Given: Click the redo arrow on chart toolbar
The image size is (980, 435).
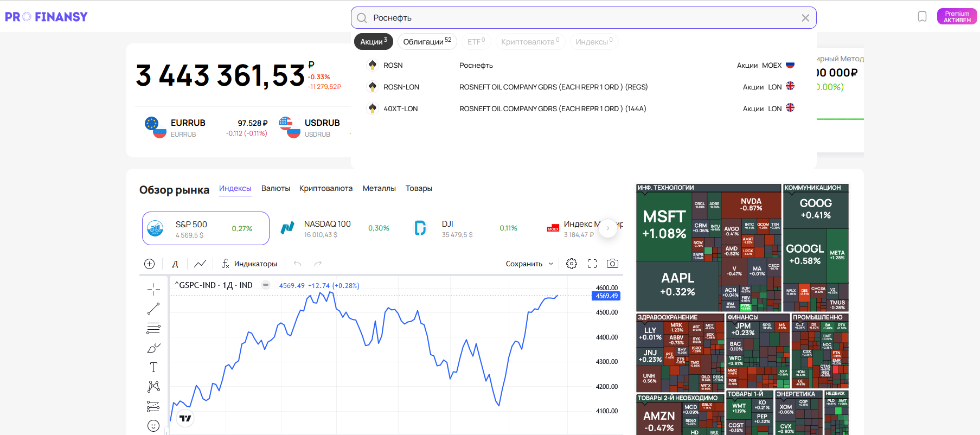Looking at the screenshot, I should pos(318,264).
